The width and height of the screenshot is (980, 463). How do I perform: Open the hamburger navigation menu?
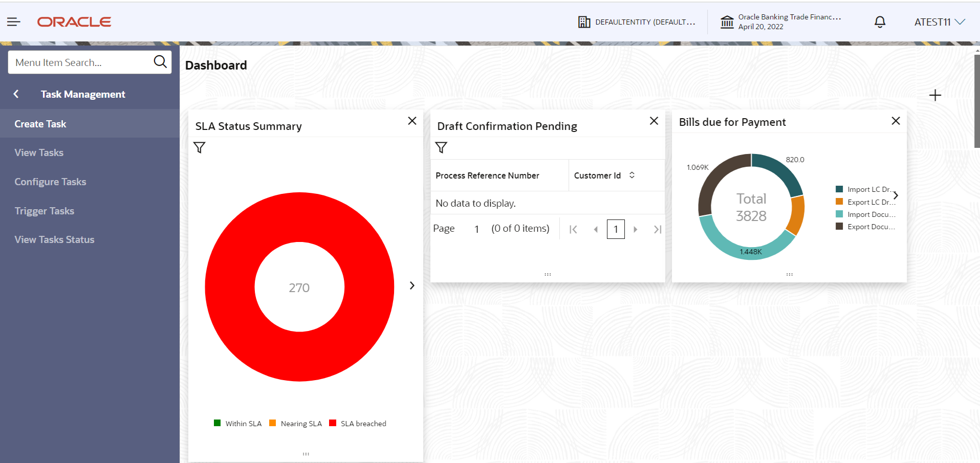point(14,22)
